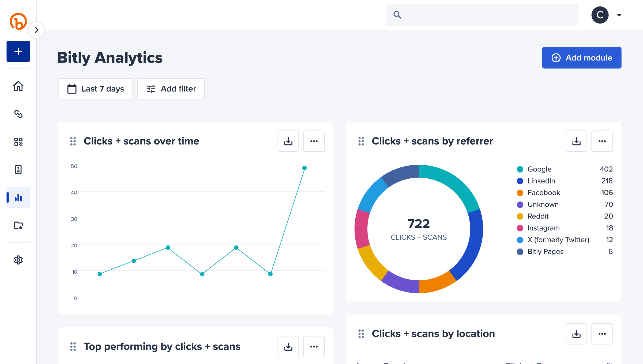Viewport: 643px width, 364px height.
Task: Select the analytics bar chart icon
Action: click(18, 197)
